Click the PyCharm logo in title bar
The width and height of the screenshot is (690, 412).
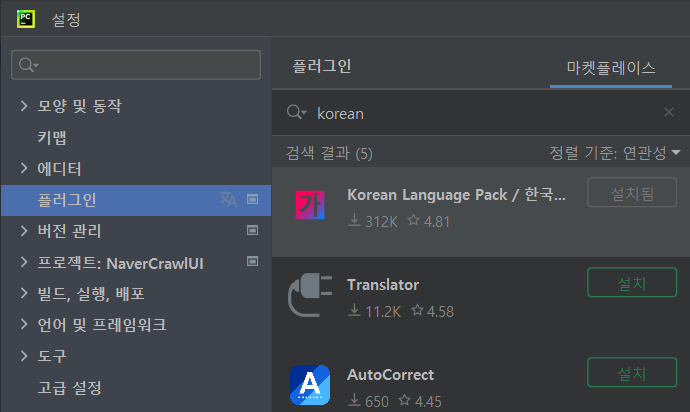(26, 19)
